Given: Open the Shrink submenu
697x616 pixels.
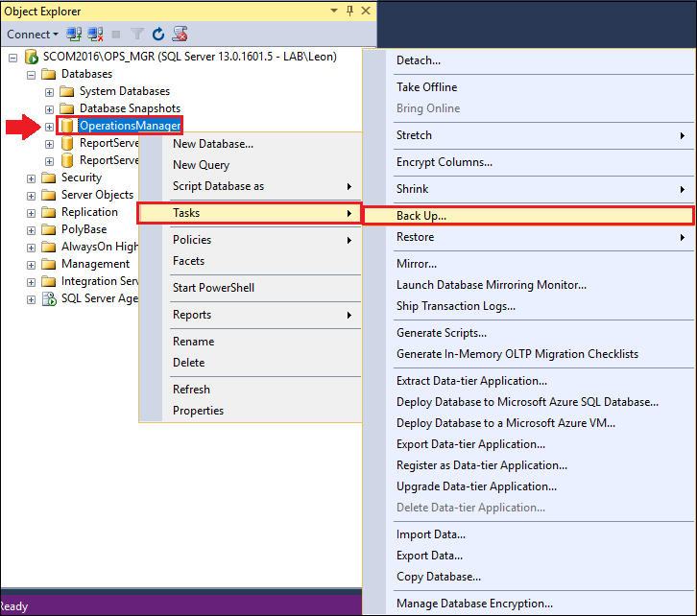Looking at the screenshot, I should pyautogui.click(x=529, y=189).
